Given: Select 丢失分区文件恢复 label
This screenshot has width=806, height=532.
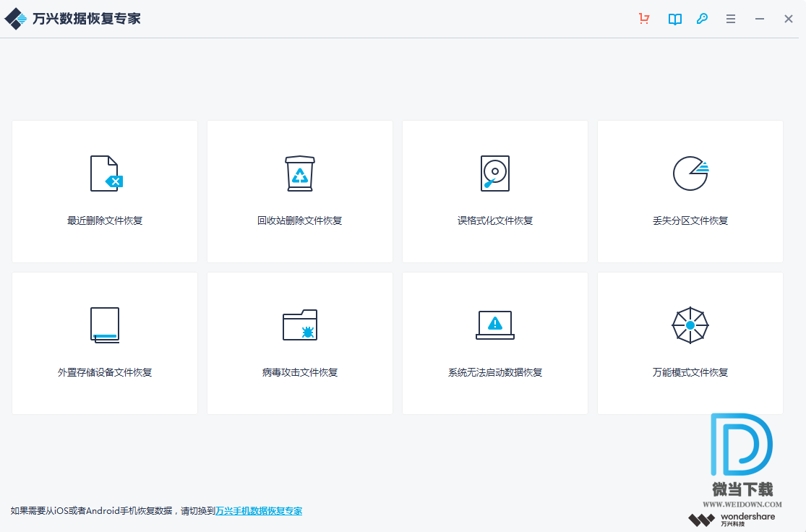Looking at the screenshot, I should pos(690,220).
